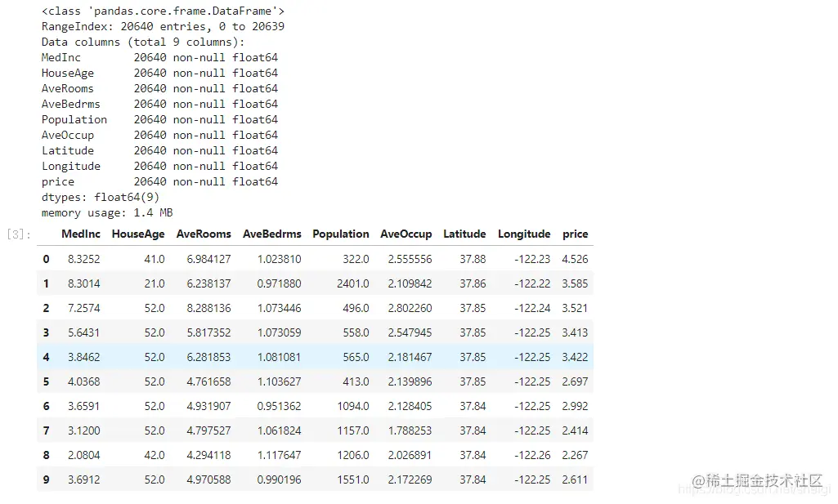This screenshot has height=504, width=838.
Task: Select the AveRooms value 4.970588
Action: [209, 480]
